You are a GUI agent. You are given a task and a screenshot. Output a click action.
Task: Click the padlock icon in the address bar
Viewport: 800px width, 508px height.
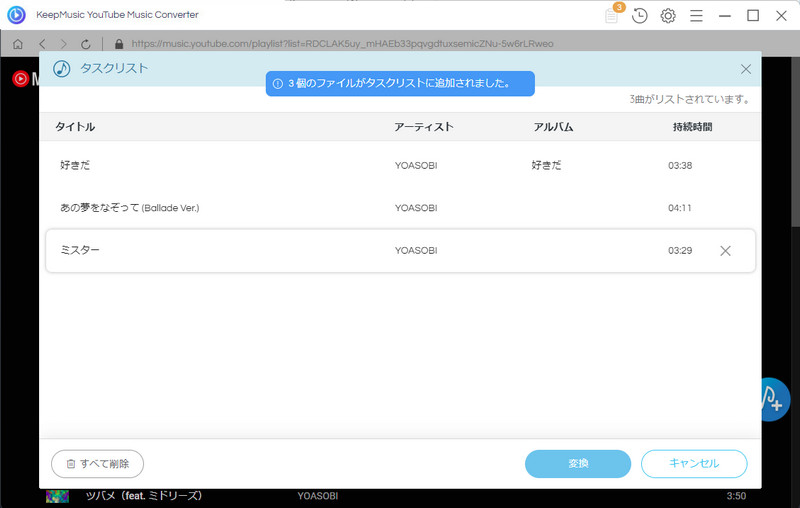point(119,44)
